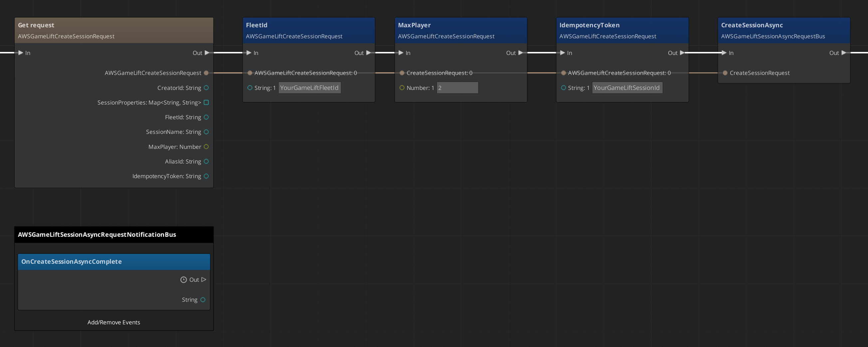Edit the YourGameLiftFleetId input field

tap(309, 87)
